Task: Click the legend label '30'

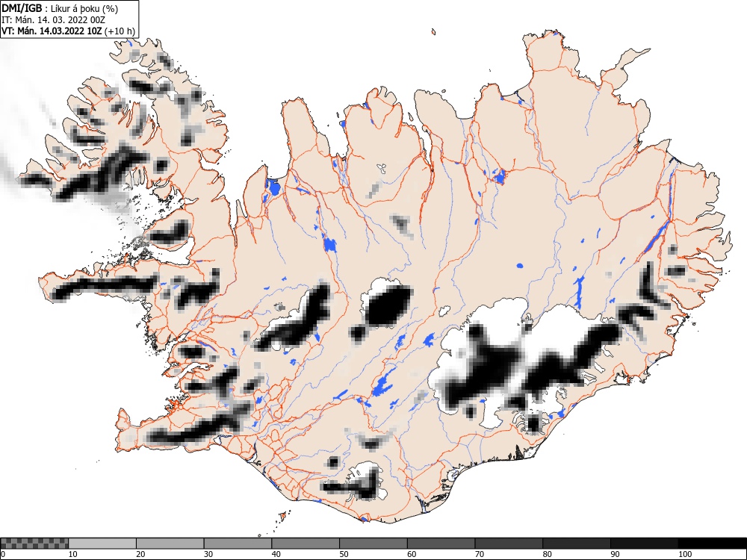Action: pyautogui.click(x=208, y=554)
